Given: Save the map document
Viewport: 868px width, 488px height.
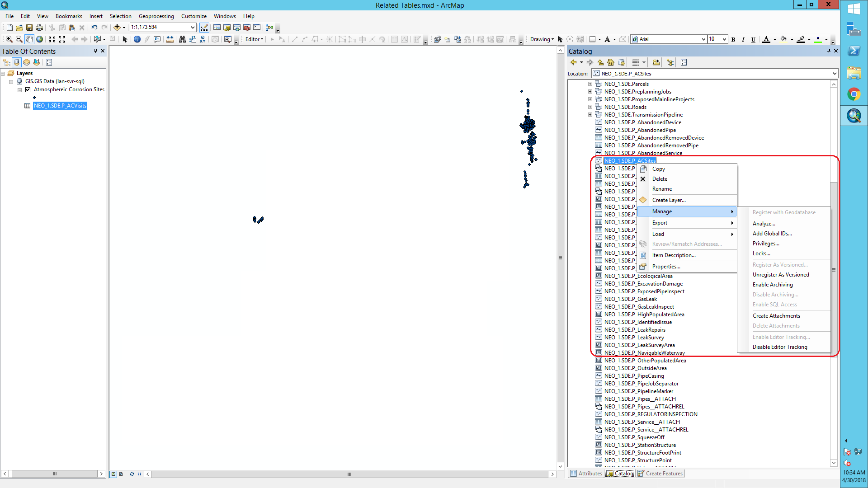Looking at the screenshot, I should point(29,28).
